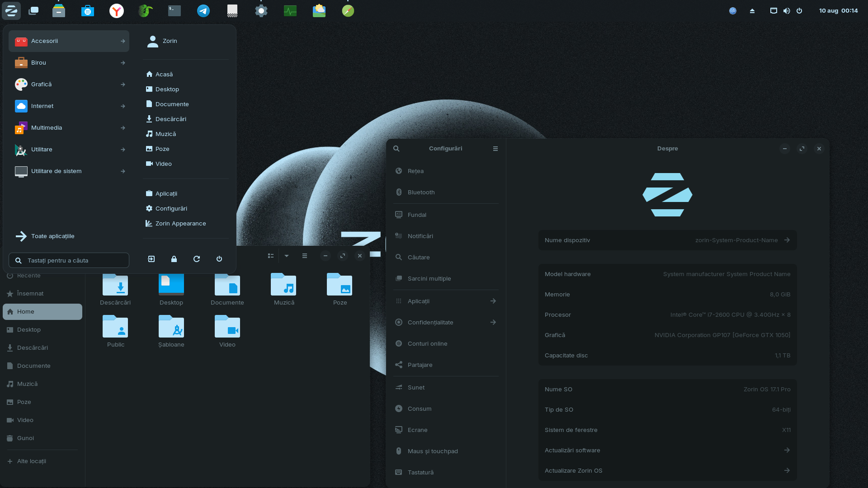
Task: Open the weather app panel icon
Action: click(319, 11)
